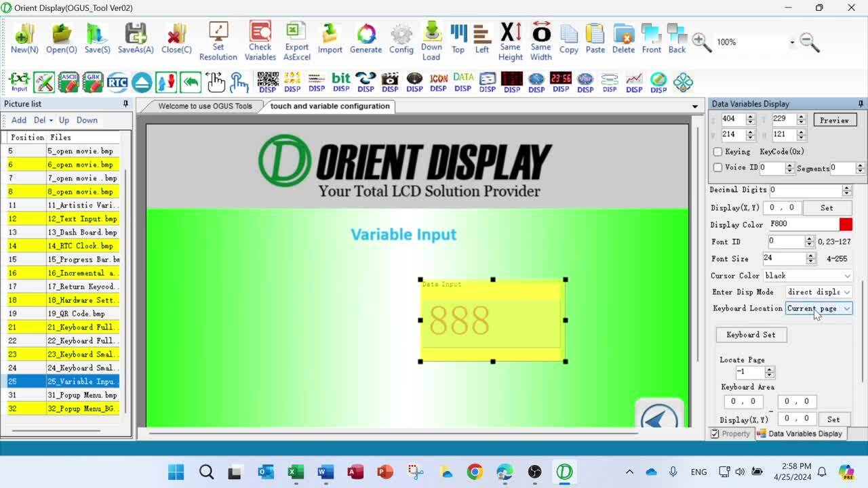Select 14_RTC Clock.bmp in Picture list
Screen dimensions: 868x488
point(63,246)
